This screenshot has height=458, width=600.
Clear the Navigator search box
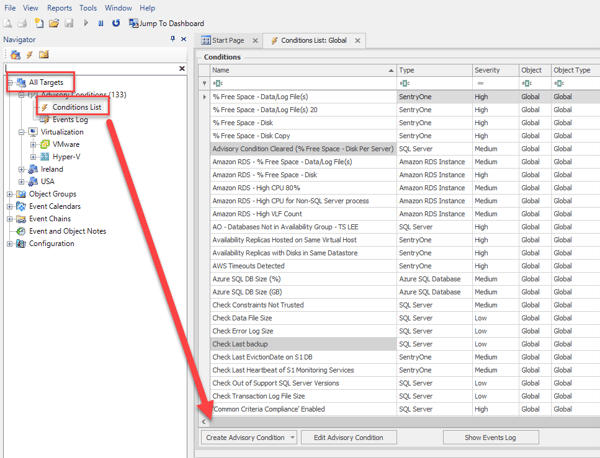click(x=182, y=68)
